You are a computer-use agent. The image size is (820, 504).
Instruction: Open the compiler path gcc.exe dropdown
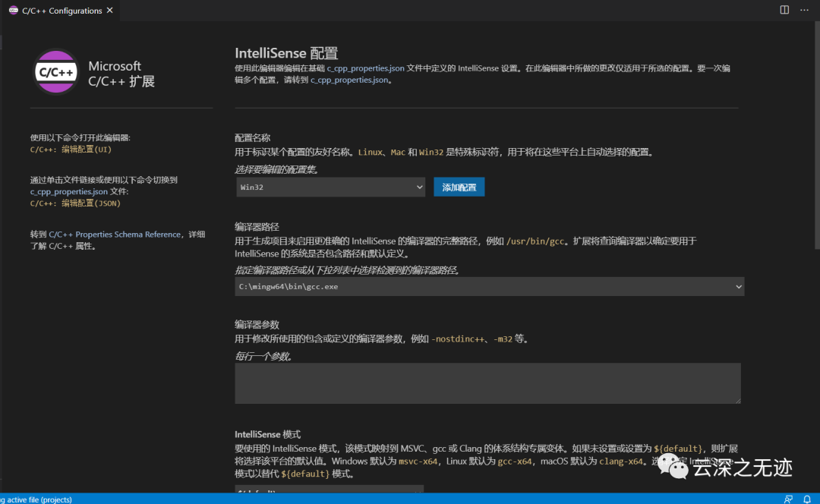click(490, 286)
